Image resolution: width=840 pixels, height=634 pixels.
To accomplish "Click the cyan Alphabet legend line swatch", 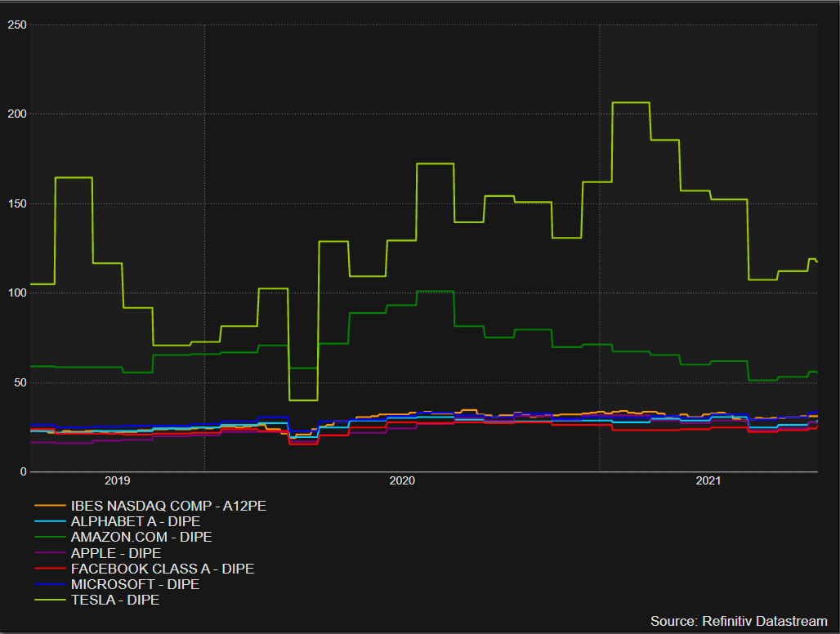I will (50, 521).
